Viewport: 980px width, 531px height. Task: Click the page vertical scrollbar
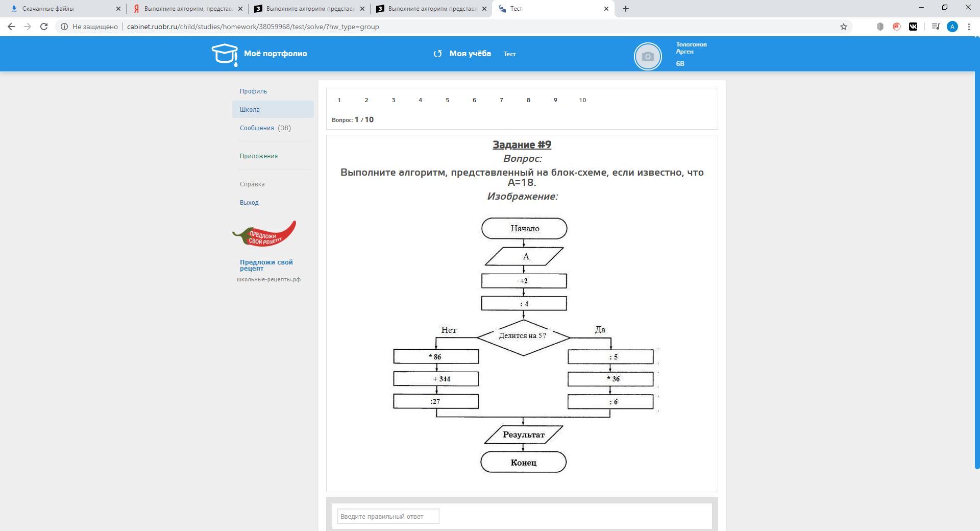[977, 252]
